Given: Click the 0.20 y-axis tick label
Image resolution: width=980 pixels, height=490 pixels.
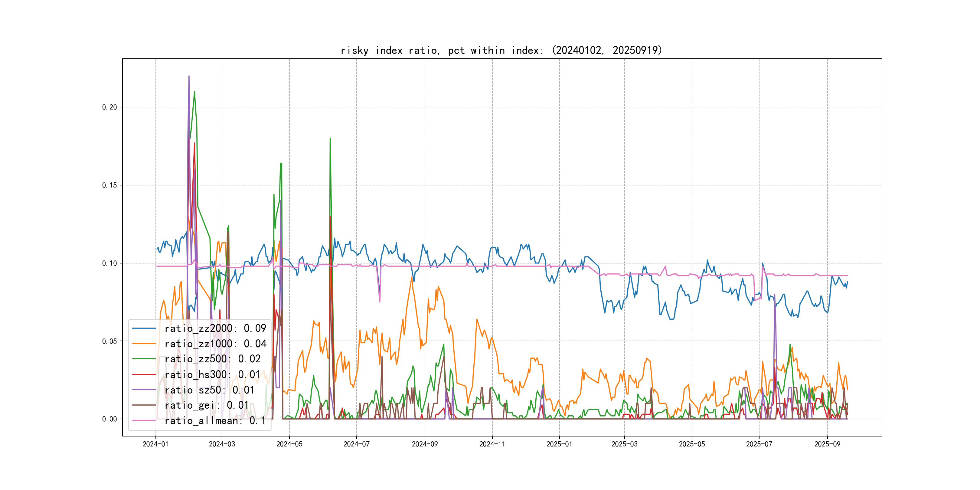Looking at the screenshot, I should 109,107.
